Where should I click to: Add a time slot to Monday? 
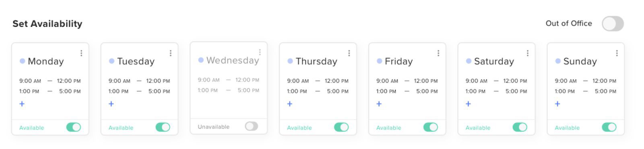tap(22, 104)
